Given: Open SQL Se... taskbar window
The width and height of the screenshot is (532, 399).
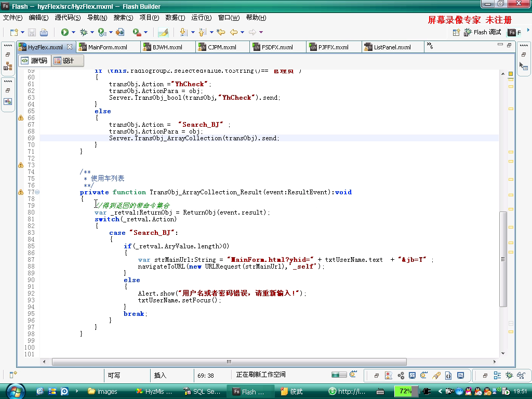Looking at the screenshot, I should tap(202, 392).
